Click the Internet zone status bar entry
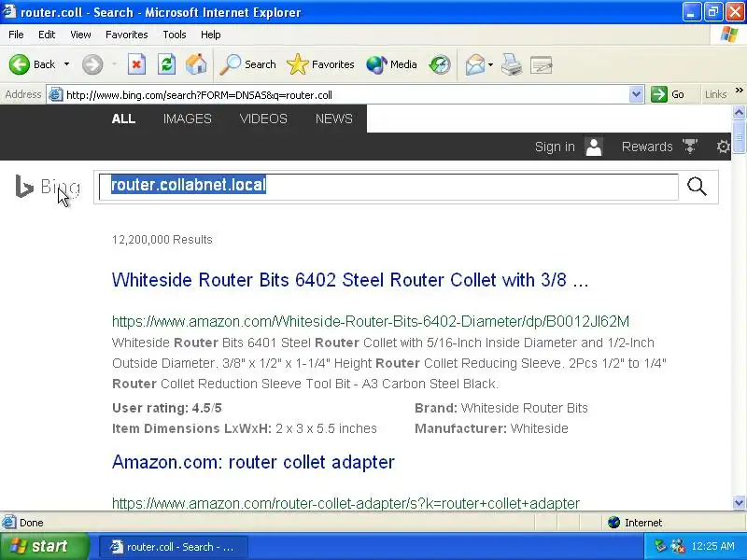 tap(635, 523)
